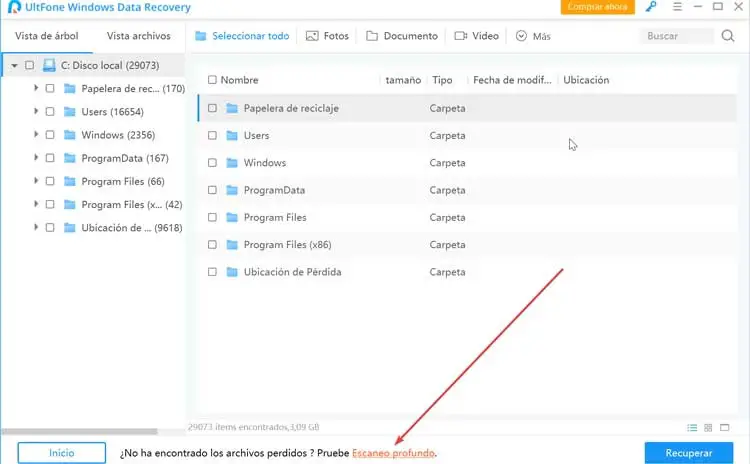Select the Program Files (66) tree label

tap(123, 181)
